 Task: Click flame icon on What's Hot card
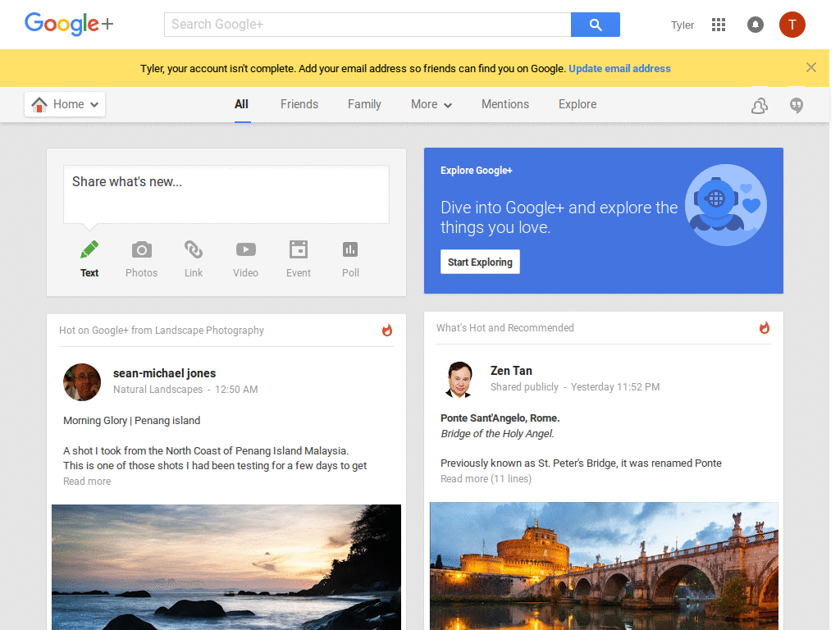[x=765, y=327]
